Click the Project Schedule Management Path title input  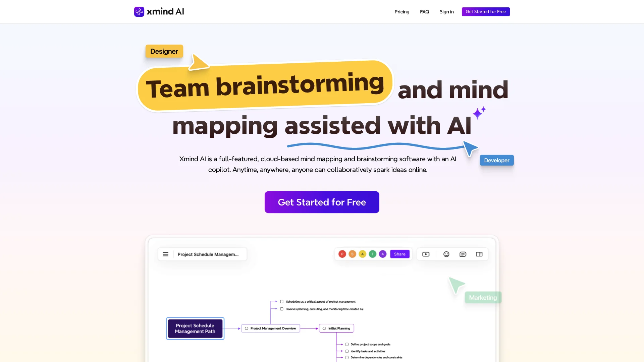(208, 254)
